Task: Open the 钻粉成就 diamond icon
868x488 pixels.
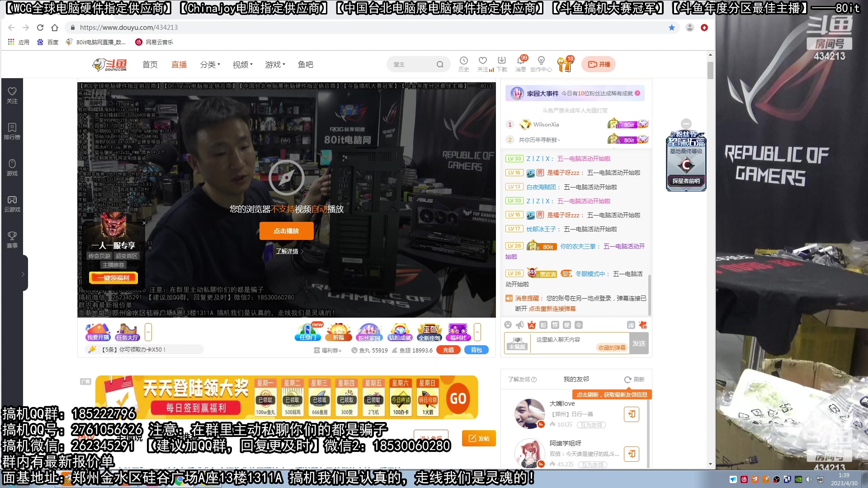Action: 400,332
